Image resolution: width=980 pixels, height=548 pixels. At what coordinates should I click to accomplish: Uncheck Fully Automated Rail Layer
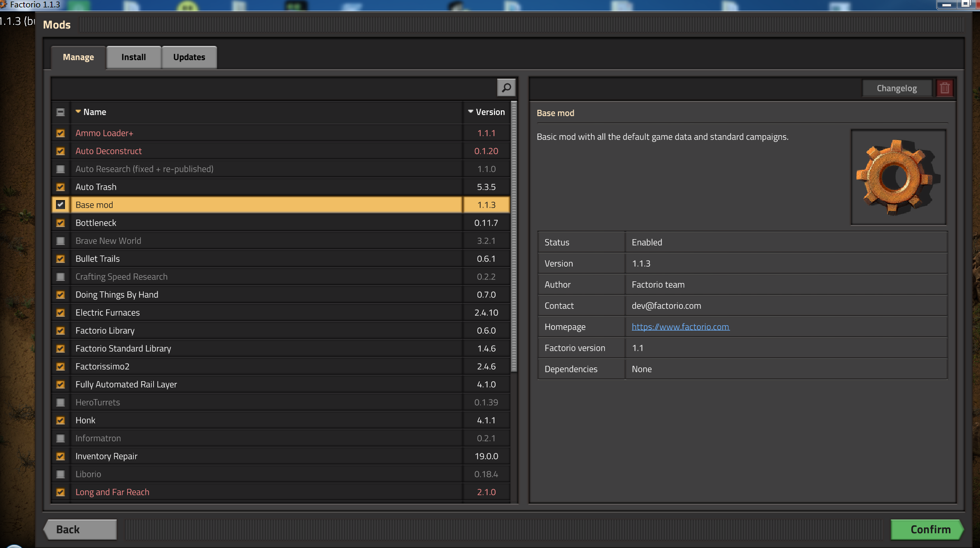point(61,384)
